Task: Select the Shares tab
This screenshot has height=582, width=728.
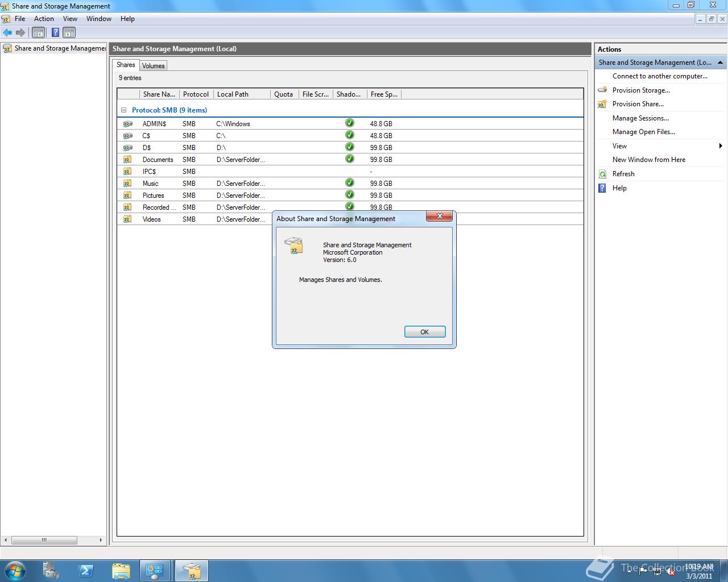Action: (126, 65)
